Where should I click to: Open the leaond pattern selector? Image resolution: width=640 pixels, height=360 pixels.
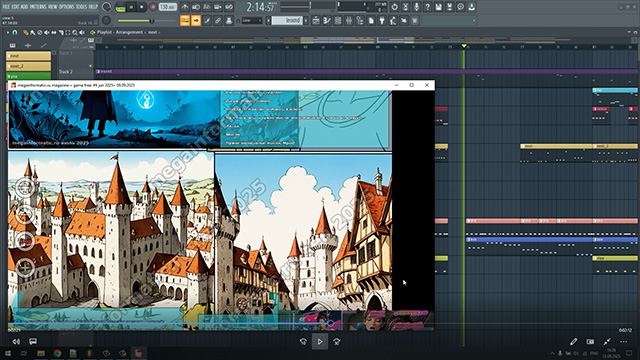(x=287, y=20)
